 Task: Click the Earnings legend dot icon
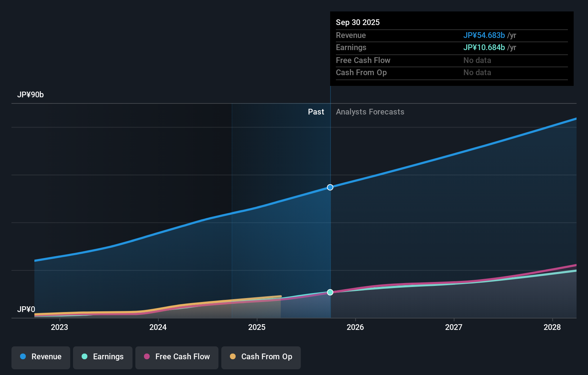coord(85,356)
